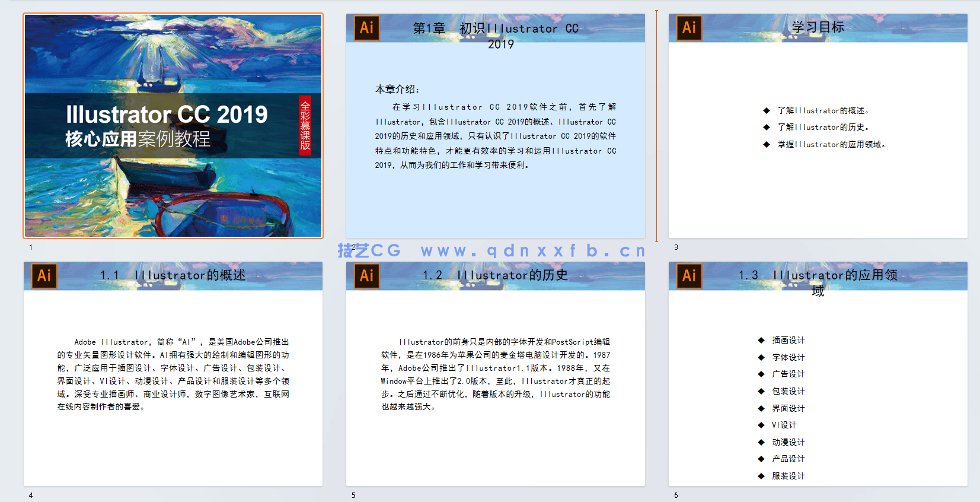Click slide number 3 label

tap(676, 247)
